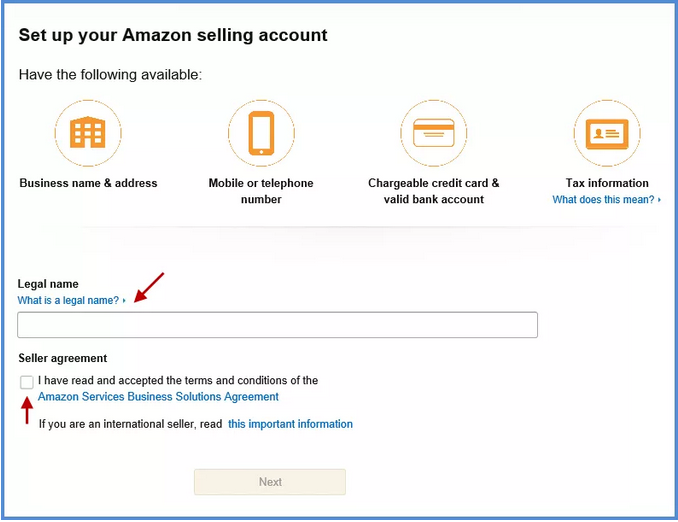Click "Chargeable credit card & valid bank account" text
This screenshot has width=678, height=522.
[433, 191]
